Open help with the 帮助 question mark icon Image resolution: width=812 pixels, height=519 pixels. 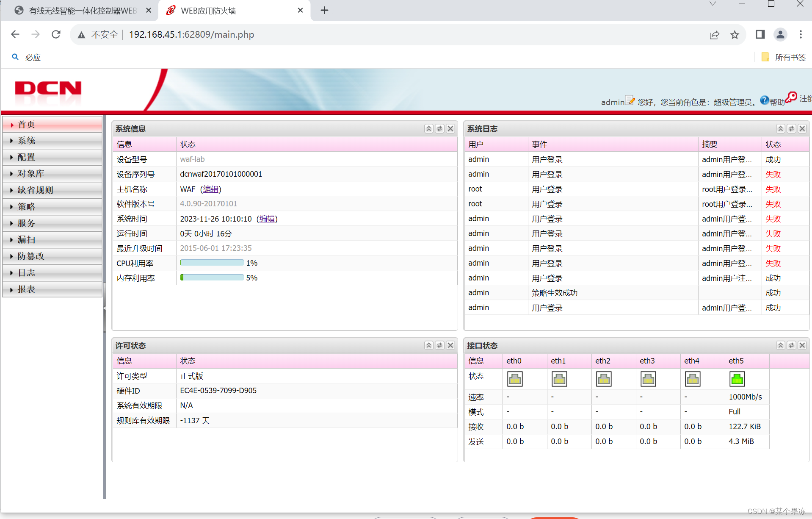point(765,100)
